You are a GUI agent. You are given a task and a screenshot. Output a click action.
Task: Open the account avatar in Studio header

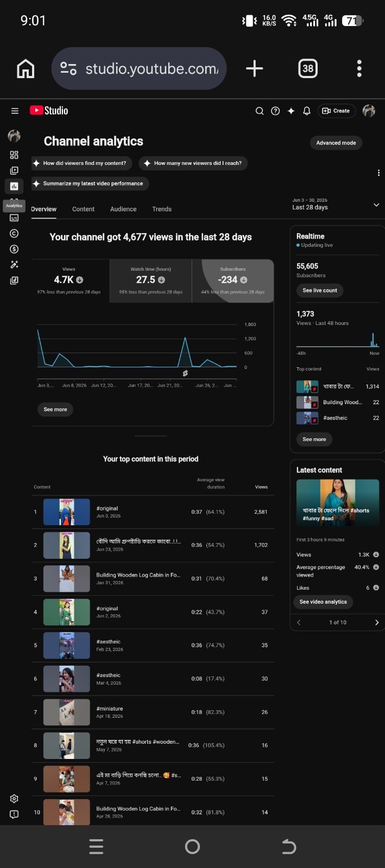369,111
